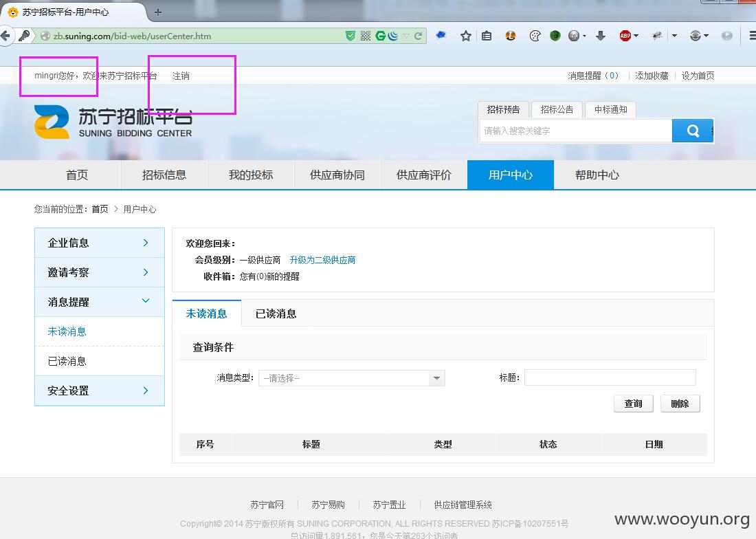This screenshot has width=756, height=539.
Task: Open 我的投标 in main navigation
Action: 251,175
